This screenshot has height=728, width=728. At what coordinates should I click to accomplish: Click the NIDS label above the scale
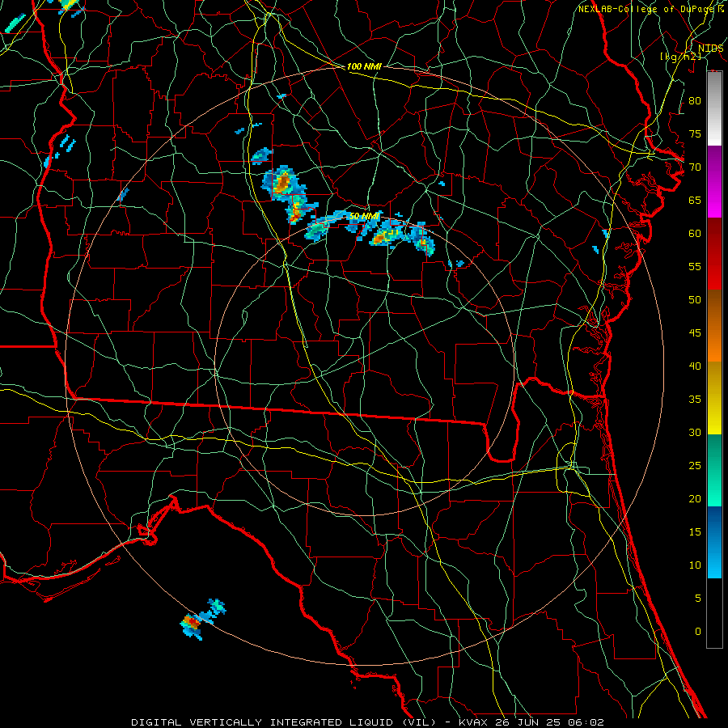pyautogui.click(x=710, y=49)
